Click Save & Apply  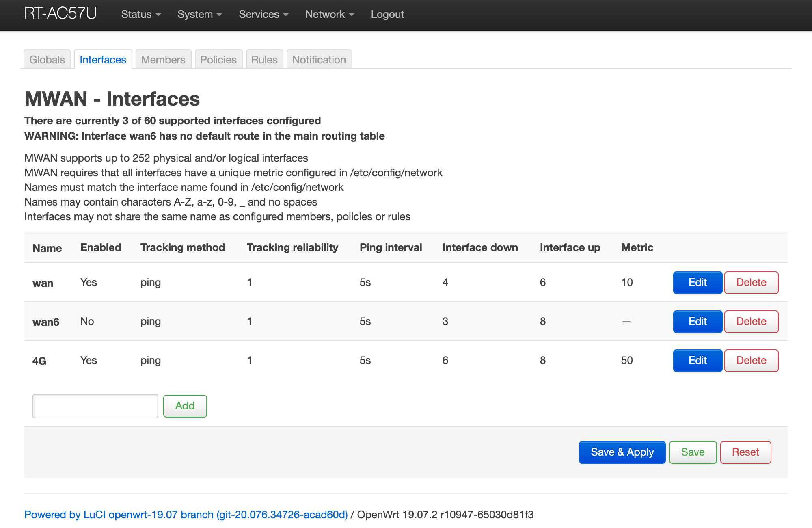point(622,452)
